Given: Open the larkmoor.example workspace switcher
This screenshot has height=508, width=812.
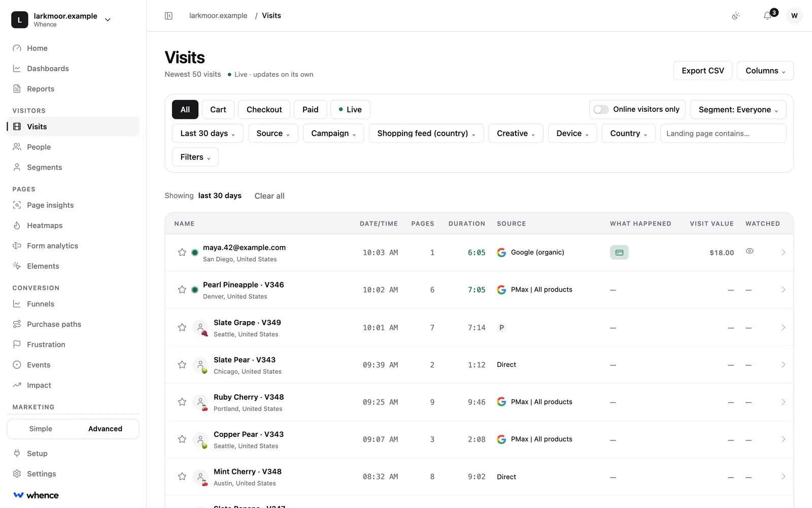Looking at the screenshot, I should [61, 20].
